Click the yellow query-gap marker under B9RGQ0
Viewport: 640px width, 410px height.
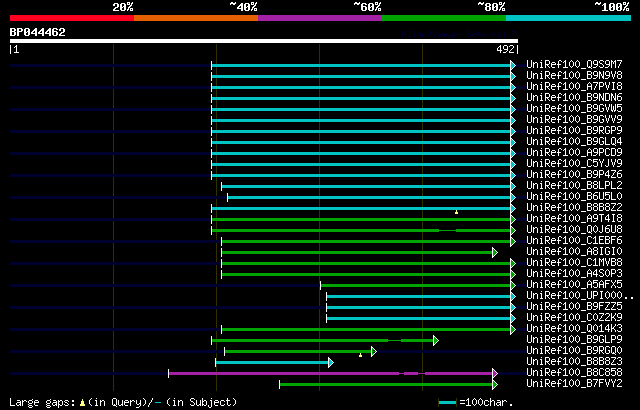360,355
